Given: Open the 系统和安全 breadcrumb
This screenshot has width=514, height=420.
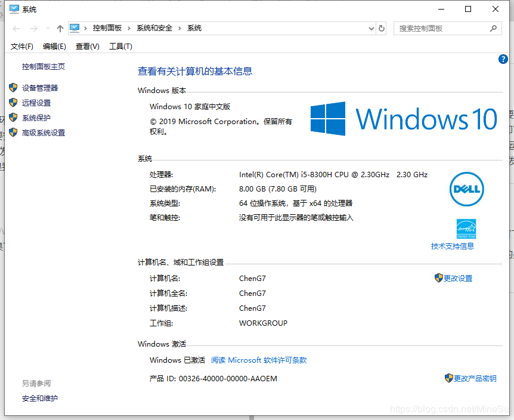Looking at the screenshot, I should click(x=154, y=28).
